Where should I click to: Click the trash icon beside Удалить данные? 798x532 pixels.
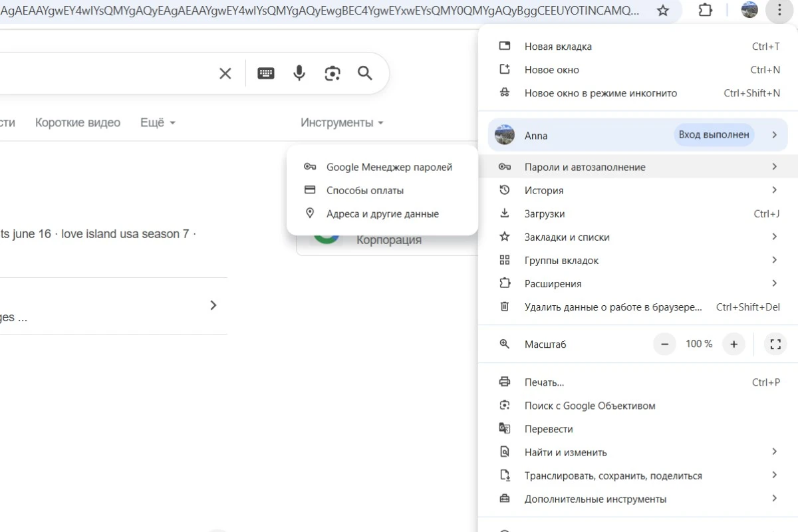pyautogui.click(x=505, y=307)
